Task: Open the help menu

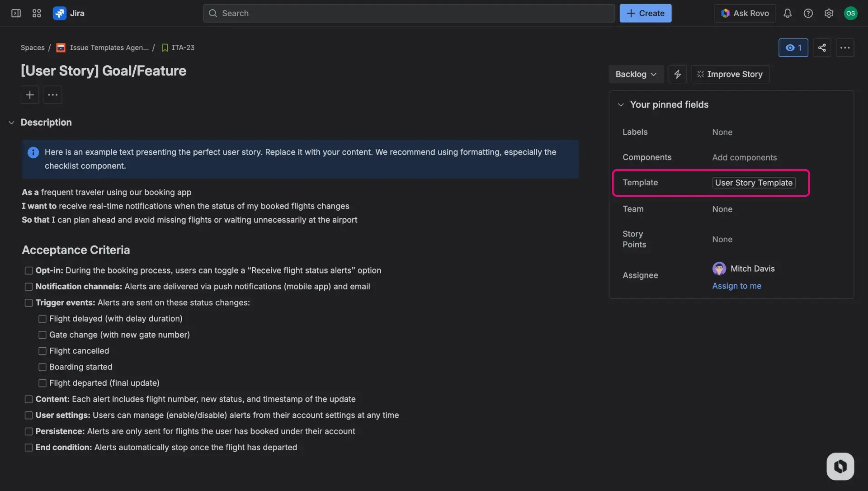Action: [808, 13]
